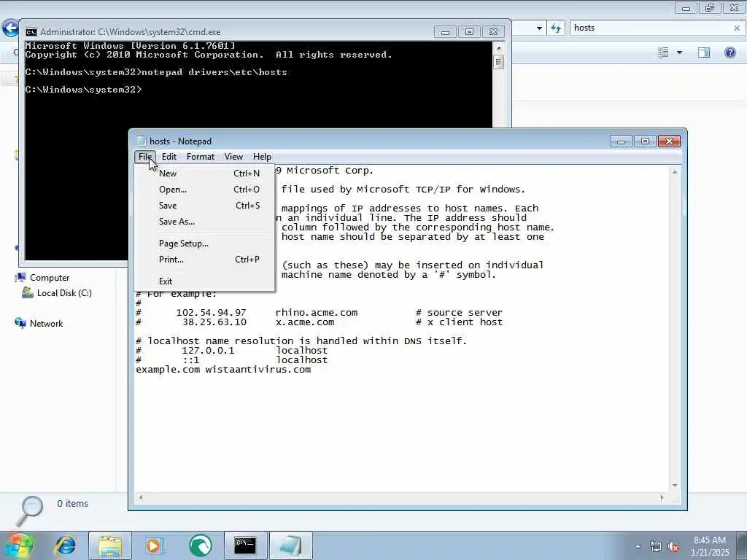Viewport: 747px width, 560px height.
Task: Open the Format menu in Notepad
Action: (200, 157)
